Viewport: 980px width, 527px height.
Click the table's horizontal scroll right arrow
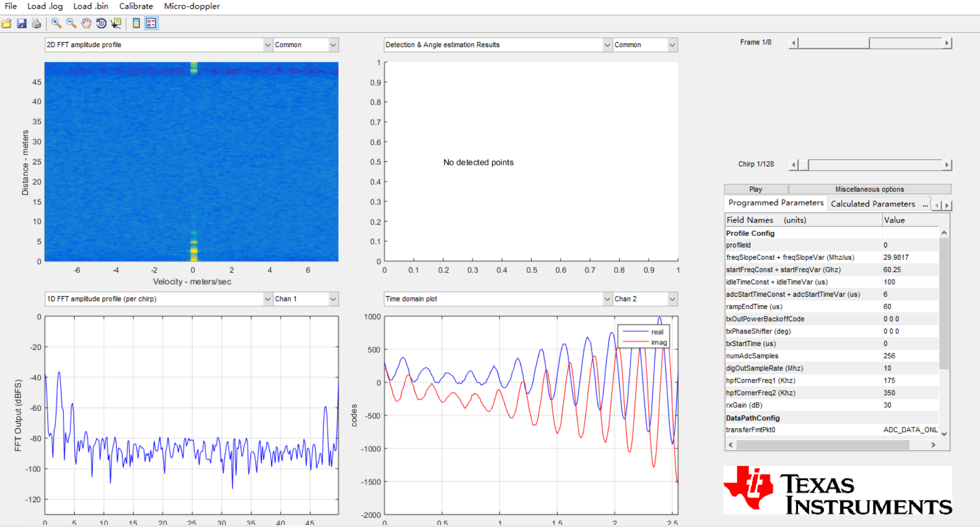tap(933, 445)
